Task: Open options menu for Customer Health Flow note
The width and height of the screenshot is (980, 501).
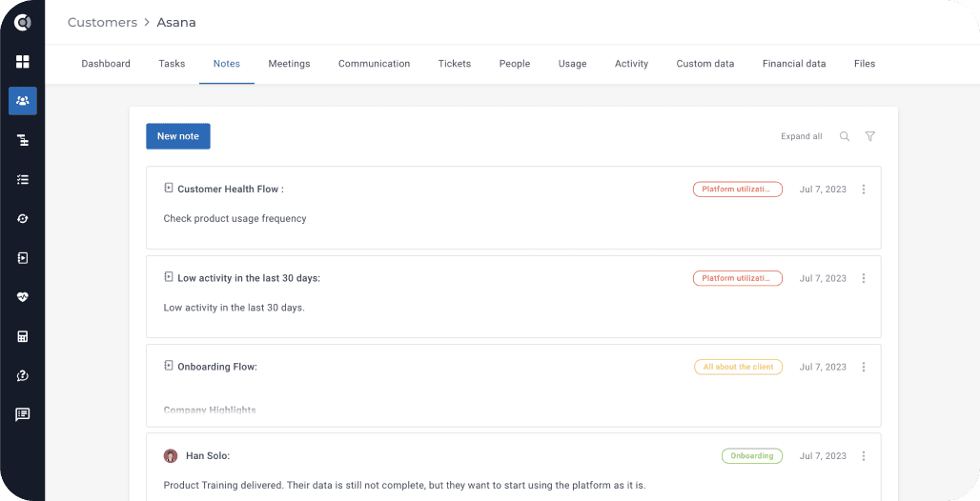Action: tap(864, 190)
